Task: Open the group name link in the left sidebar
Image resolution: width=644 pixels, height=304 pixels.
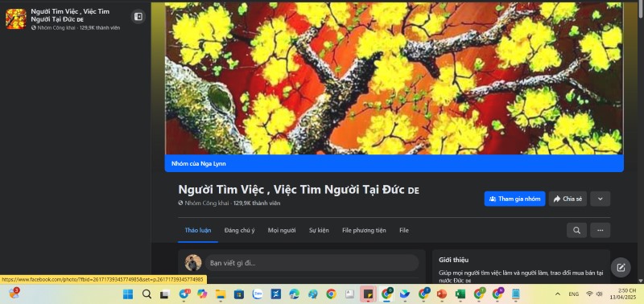Action: (70, 15)
